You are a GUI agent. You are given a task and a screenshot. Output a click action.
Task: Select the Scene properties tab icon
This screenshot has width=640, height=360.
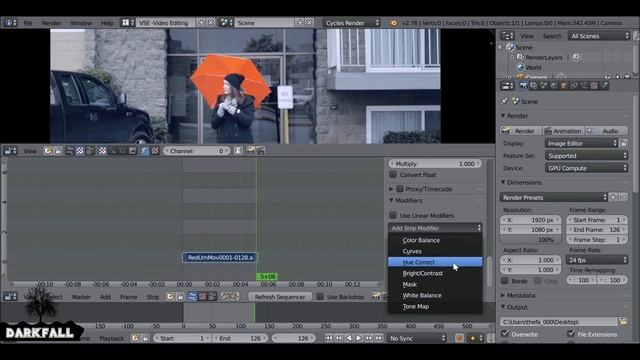544,86
